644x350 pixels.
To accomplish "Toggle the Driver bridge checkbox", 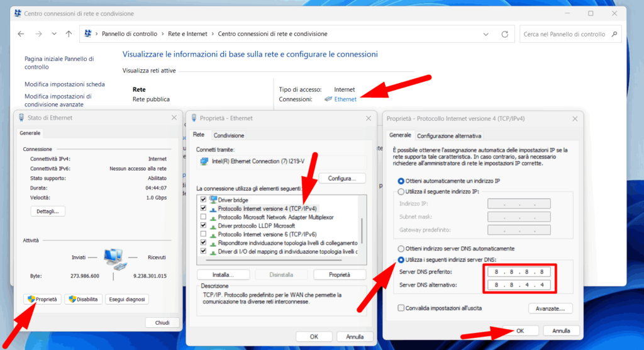I will coord(203,200).
